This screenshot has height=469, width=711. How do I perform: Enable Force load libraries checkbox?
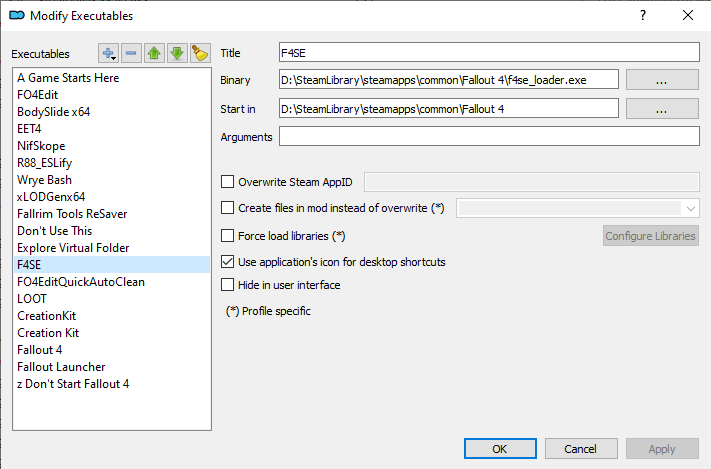tap(227, 236)
